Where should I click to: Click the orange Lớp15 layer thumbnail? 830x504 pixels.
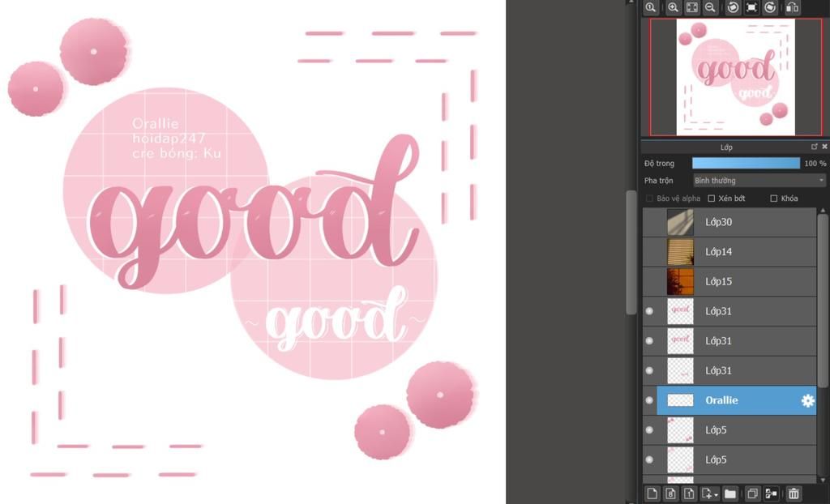[x=680, y=281]
